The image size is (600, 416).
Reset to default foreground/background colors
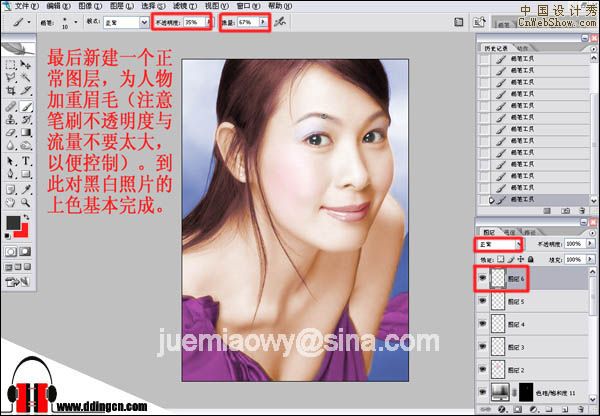click(x=8, y=237)
